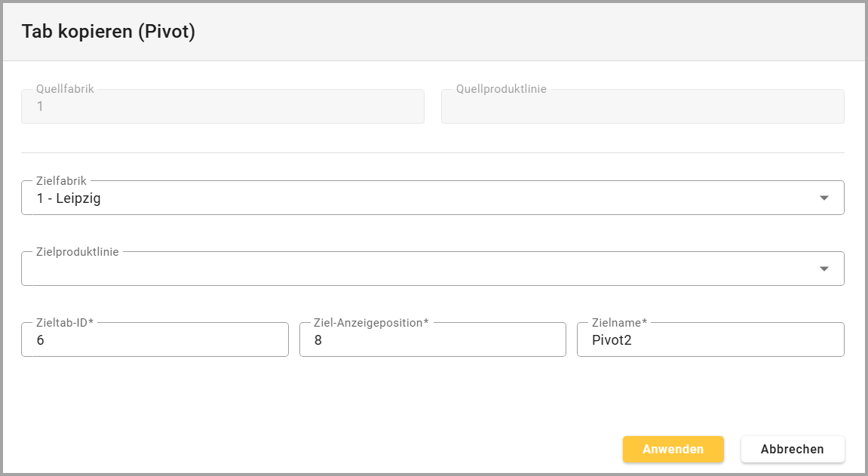Expand the Zielproduktlinie dropdown arrow
The width and height of the screenshot is (868, 476).
click(x=824, y=269)
